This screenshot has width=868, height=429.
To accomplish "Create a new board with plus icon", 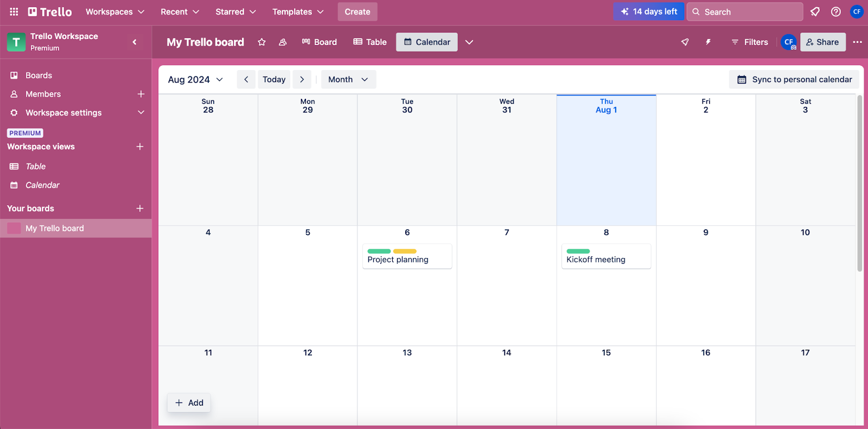I will 140,209.
